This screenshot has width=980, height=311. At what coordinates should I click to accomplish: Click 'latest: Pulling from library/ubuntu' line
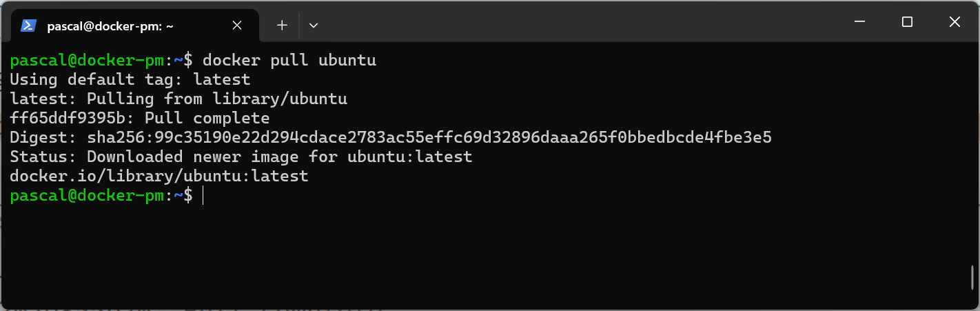[x=178, y=99]
